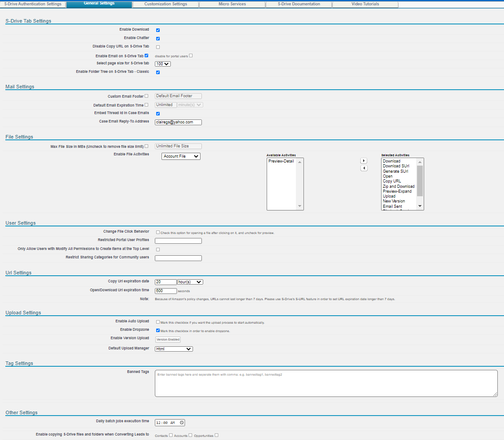Switch to Customization Settings tab
The image size is (504, 440).
[x=165, y=4]
